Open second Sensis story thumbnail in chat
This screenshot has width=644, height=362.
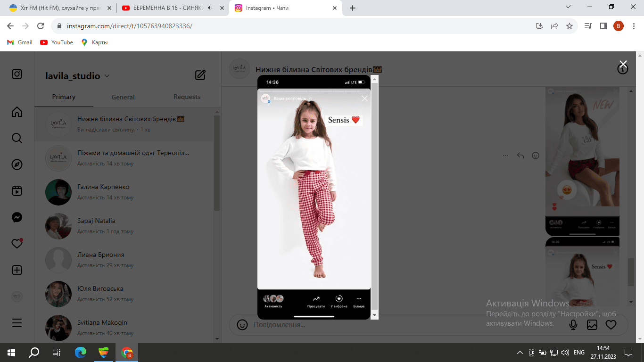click(x=583, y=272)
